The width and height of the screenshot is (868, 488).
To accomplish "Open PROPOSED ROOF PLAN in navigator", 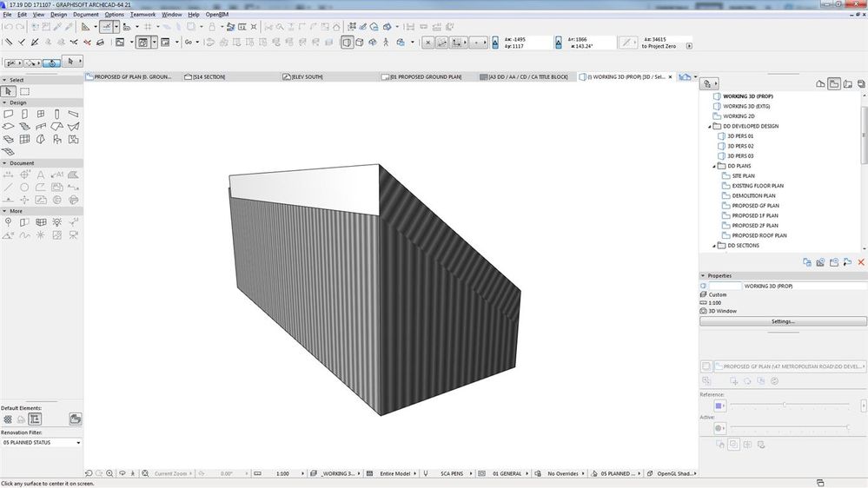I will (x=759, y=235).
